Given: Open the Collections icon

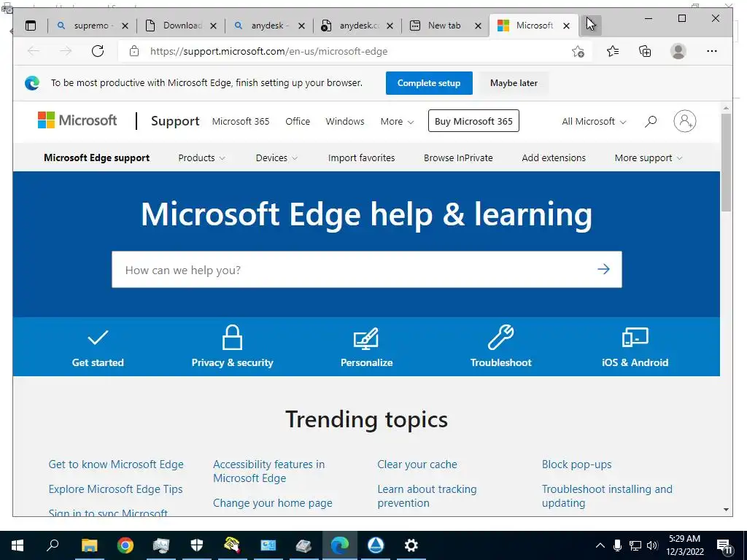Looking at the screenshot, I should point(645,51).
